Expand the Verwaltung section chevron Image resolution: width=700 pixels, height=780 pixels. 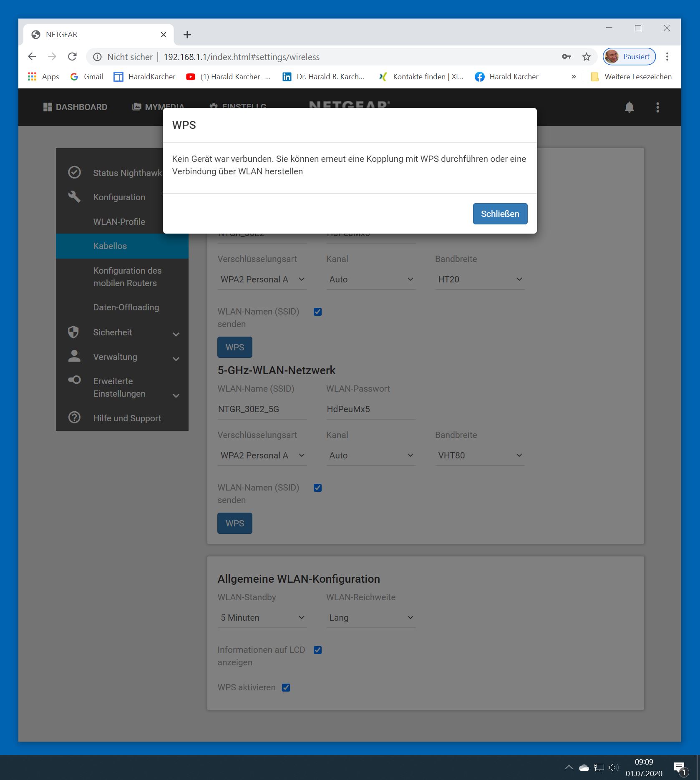[176, 359]
